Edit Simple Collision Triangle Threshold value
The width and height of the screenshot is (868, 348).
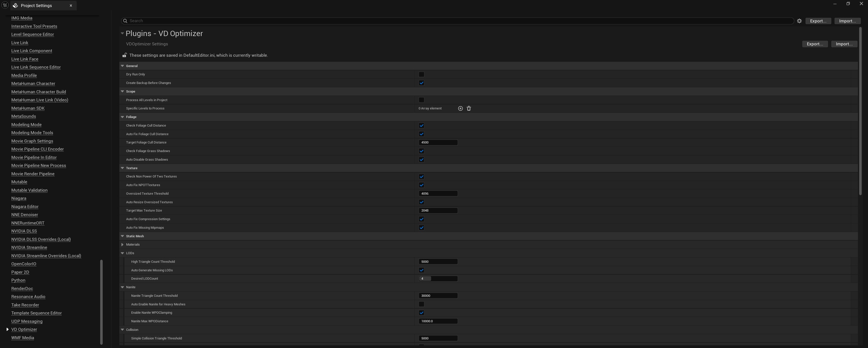438,339
